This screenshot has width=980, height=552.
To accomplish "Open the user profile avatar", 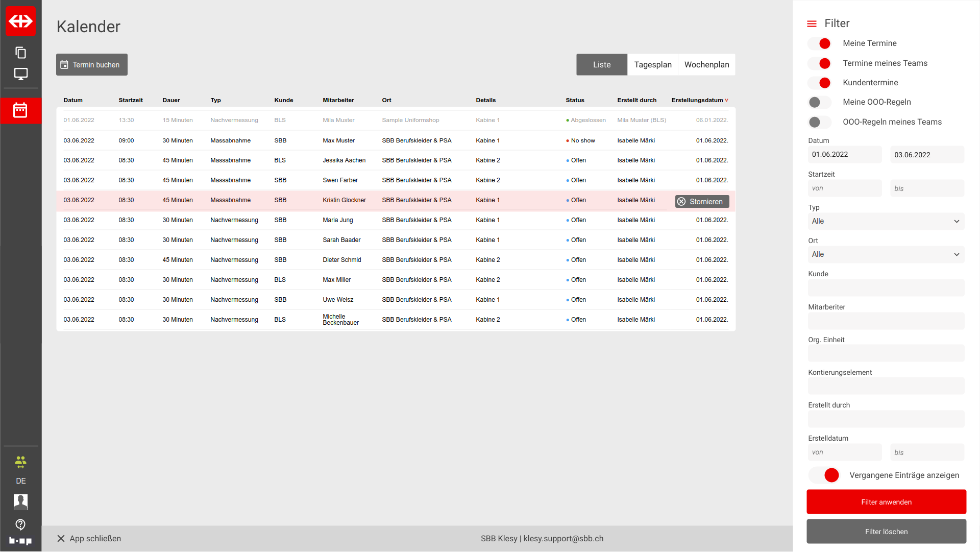I will coord(20,502).
